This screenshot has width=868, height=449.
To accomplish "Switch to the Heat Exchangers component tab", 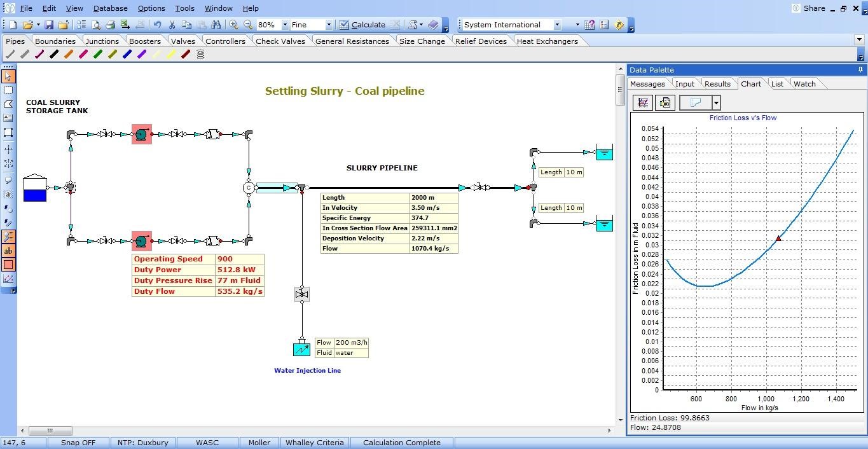I will [x=548, y=41].
